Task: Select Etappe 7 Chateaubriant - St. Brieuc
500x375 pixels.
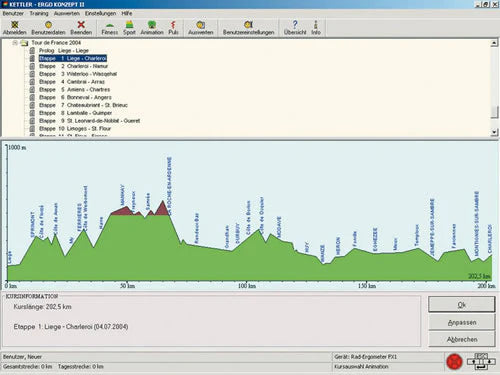Action: (83, 105)
